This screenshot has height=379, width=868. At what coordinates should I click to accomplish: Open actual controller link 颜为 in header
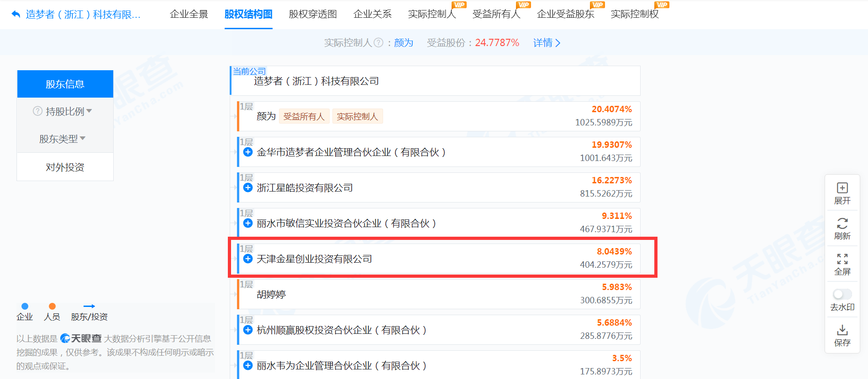point(403,42)
